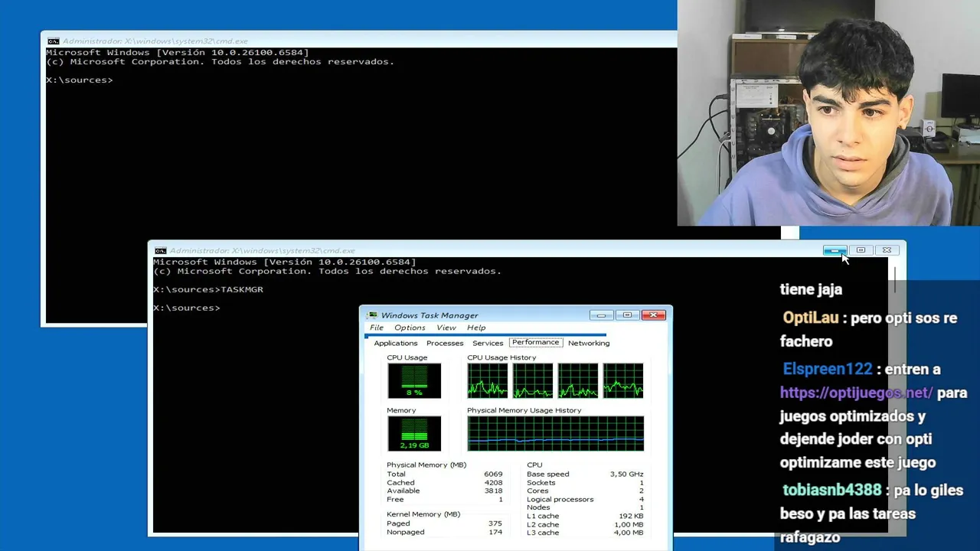Open the optijuegos.net link in chat
The width and height of the screenshot is (980, 551).
coord(856,393)
